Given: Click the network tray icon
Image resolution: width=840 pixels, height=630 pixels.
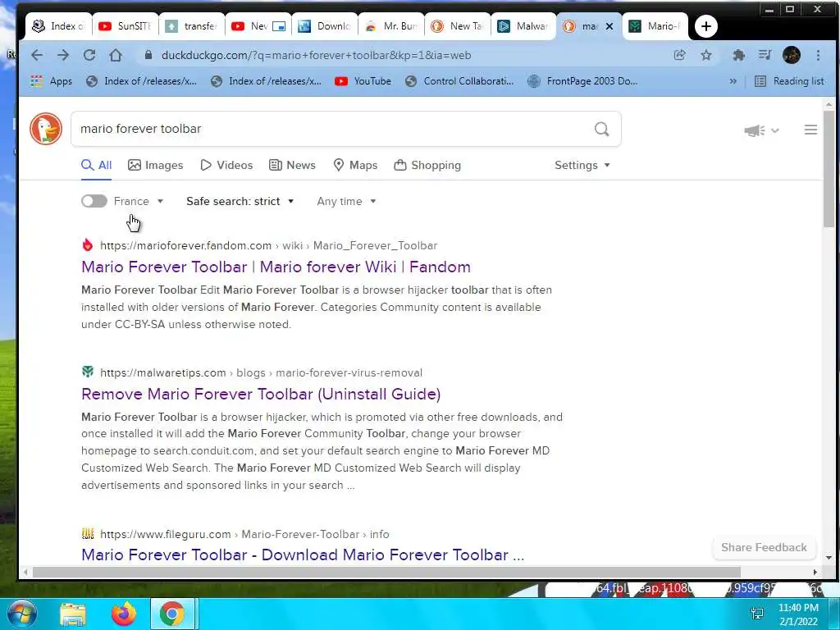Looking at the screenshot, I should pos(757,614).
